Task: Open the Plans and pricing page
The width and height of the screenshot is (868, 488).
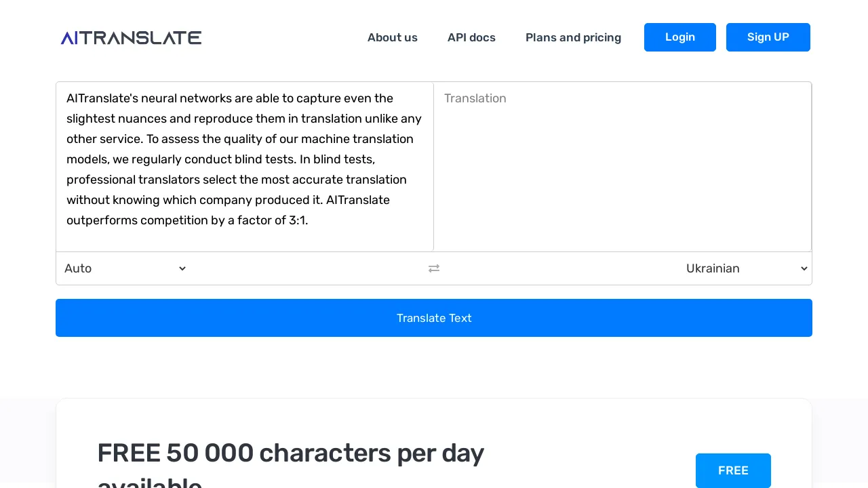Action: (573, 37)
